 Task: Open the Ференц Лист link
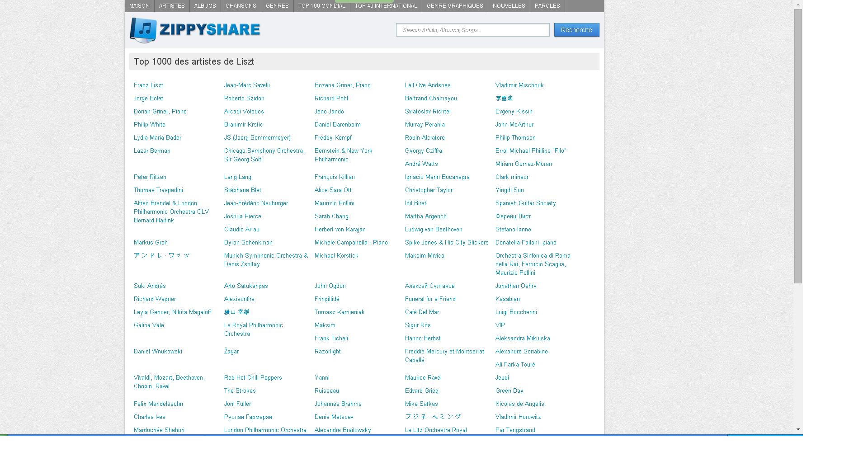(x=513, y=216)
